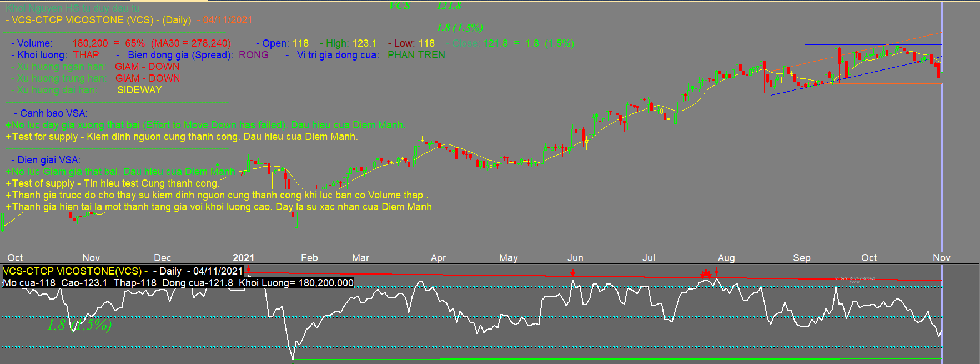Click the '(MA30 = 278,240)' value
The height and width of the screenshot is (364, 980).
pyautogui.click(x=191, y=43)
